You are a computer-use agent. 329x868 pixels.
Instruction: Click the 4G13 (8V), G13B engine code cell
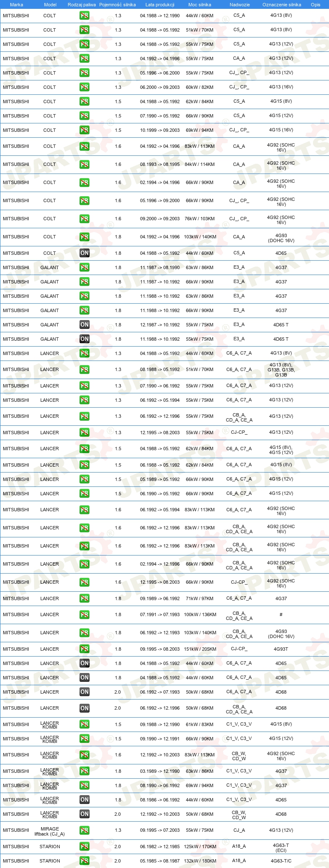[281, 370]
